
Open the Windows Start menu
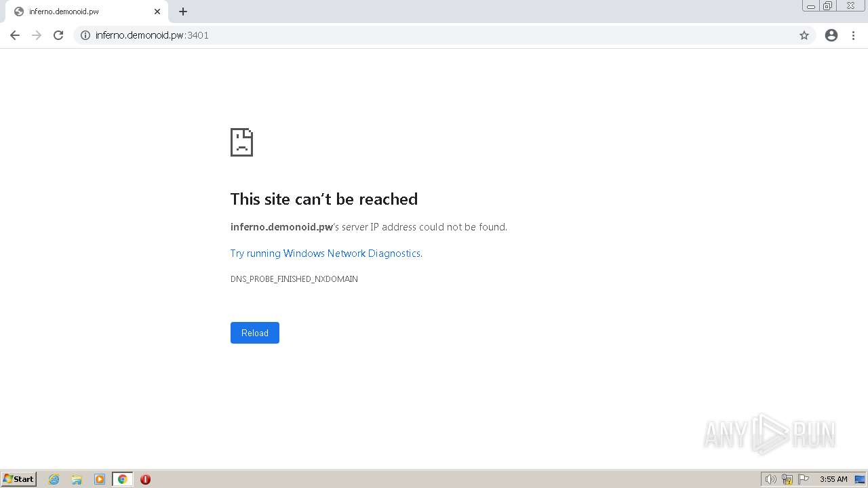18,479
